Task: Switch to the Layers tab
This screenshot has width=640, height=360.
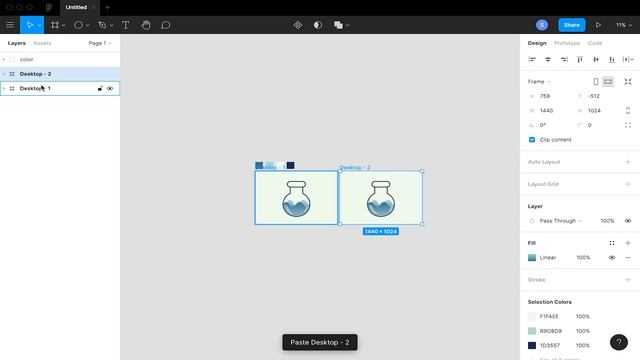Action: click(x=16, y=43)
